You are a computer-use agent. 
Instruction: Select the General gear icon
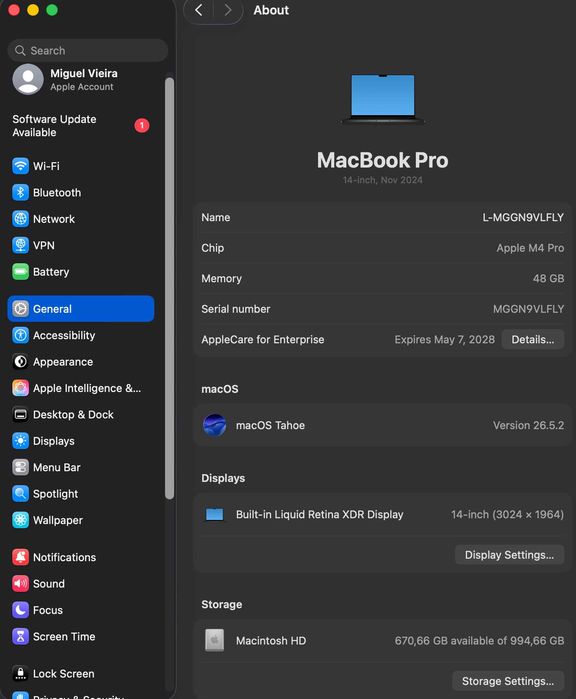point(21,308)
